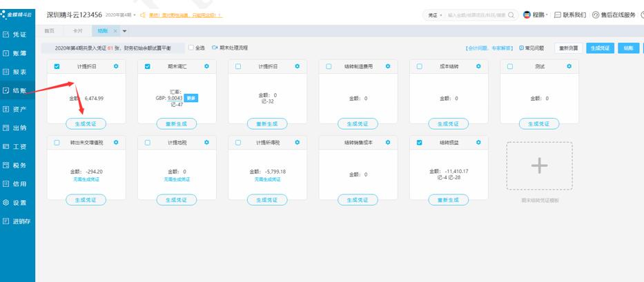Check the 测试 card checkbox

point(509,66)
